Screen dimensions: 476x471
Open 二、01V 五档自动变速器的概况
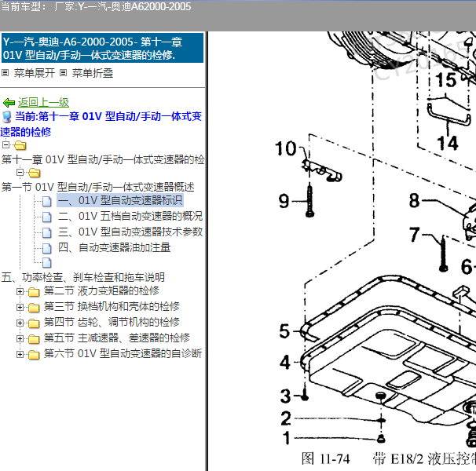coord(130,216)
